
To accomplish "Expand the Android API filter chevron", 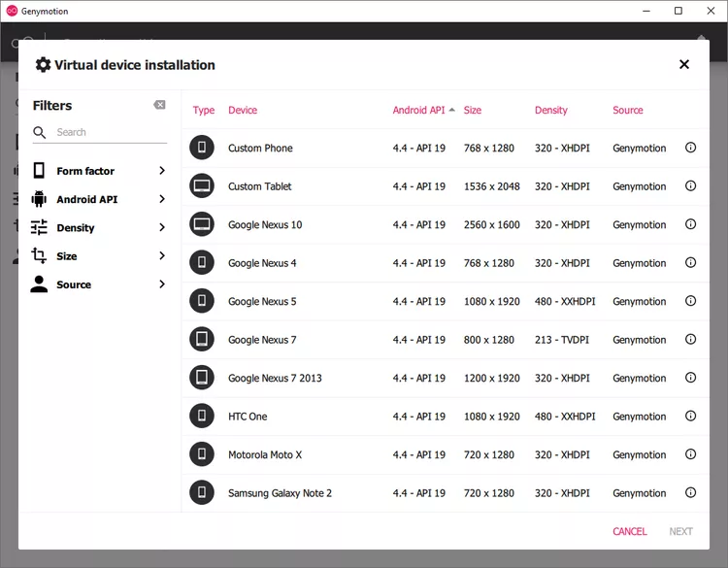I will [161, 199].
